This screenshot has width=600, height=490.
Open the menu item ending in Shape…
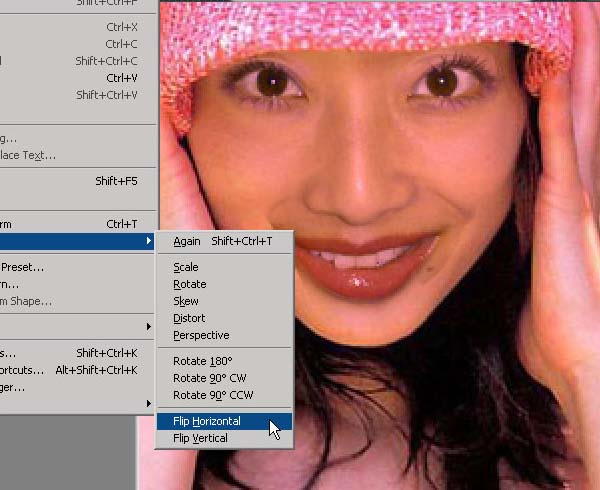pos(77,301)
